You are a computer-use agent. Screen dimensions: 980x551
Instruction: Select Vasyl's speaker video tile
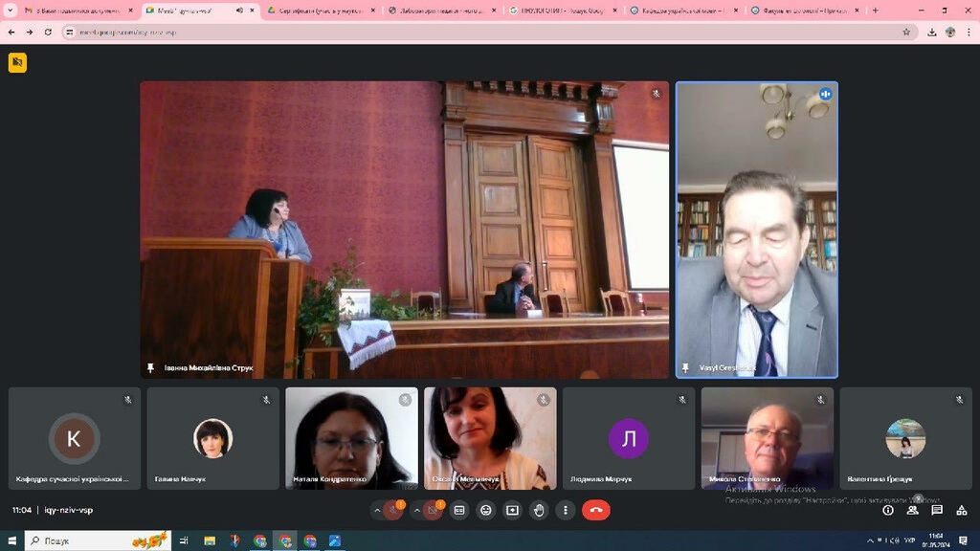(756, 230)
